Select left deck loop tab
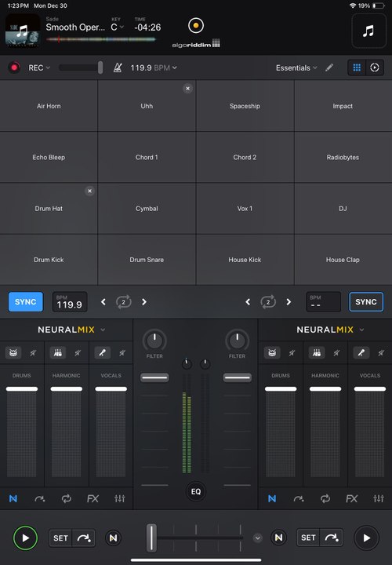The height and width of the screenshot is (565, 392). pos(67,498)
